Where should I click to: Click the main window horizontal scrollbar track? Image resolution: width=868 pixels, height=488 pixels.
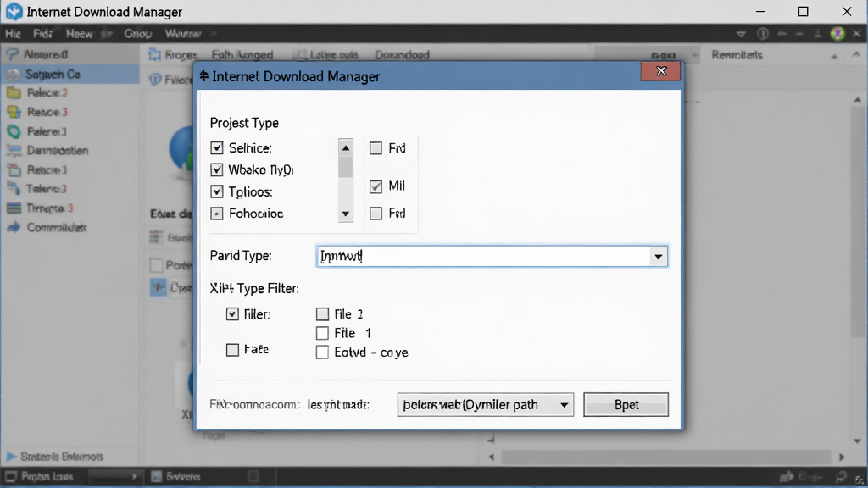(x=666, y=457)
